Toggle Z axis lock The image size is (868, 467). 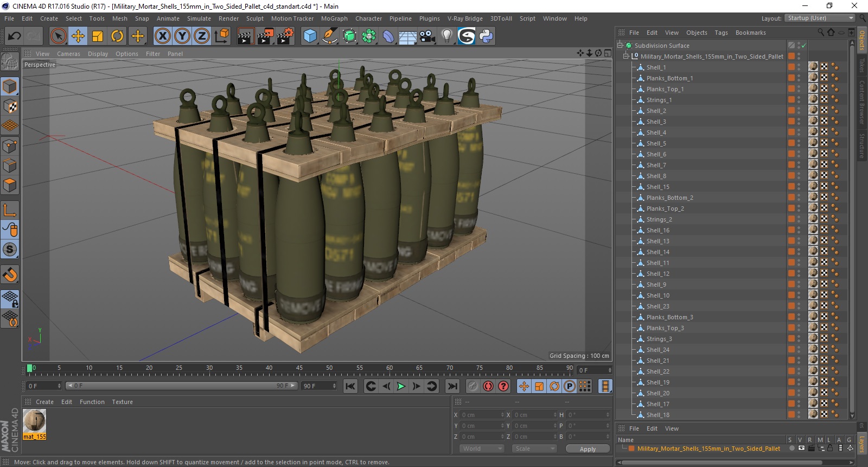[x=201, y=36]
